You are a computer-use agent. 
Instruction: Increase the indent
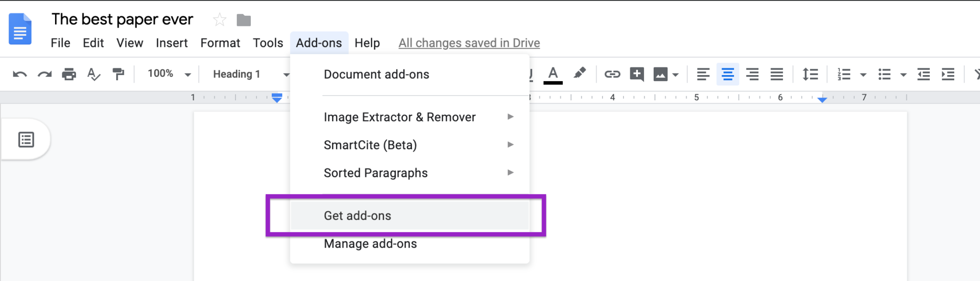coord(948,74)
